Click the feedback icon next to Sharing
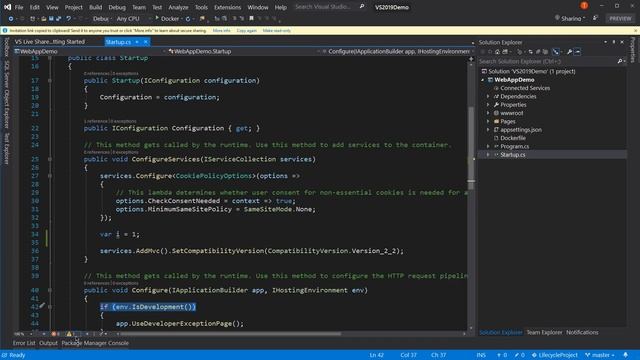640x360 pixels. point(596,18)
